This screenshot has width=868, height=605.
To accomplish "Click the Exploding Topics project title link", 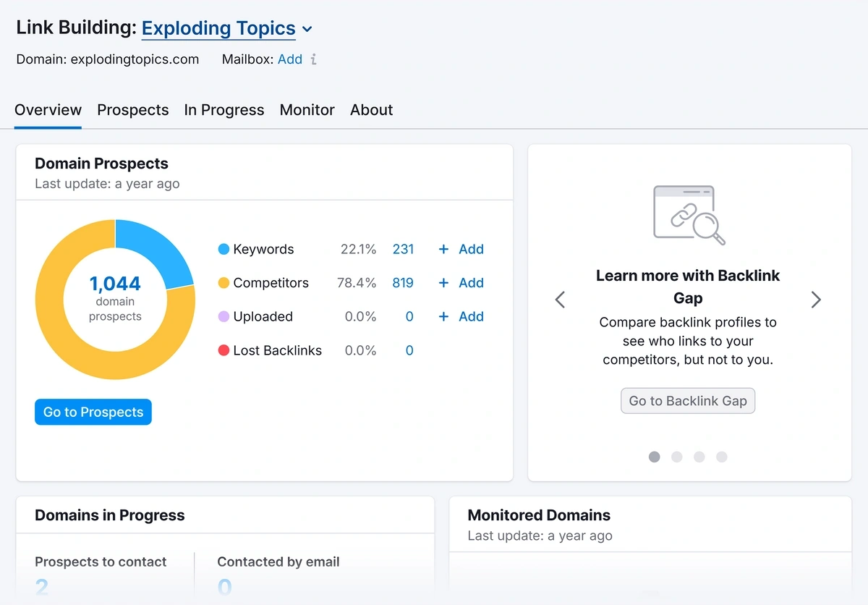I will click(218, 28).
